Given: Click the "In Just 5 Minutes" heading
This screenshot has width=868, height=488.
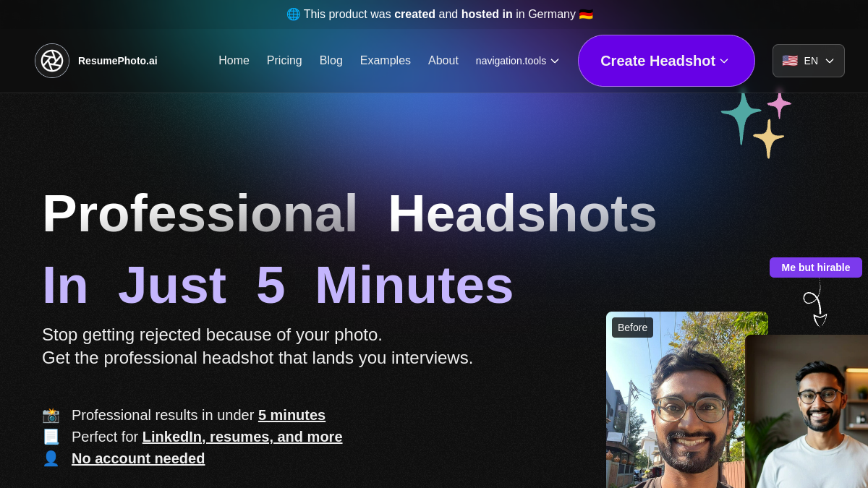Looking at the screenshot, I should click(278, 285).
